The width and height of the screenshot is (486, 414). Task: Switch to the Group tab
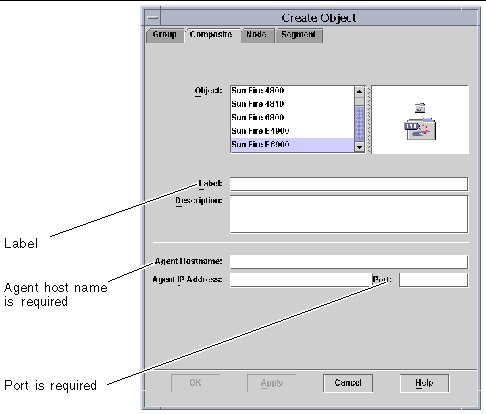click(x=165, y=35)
